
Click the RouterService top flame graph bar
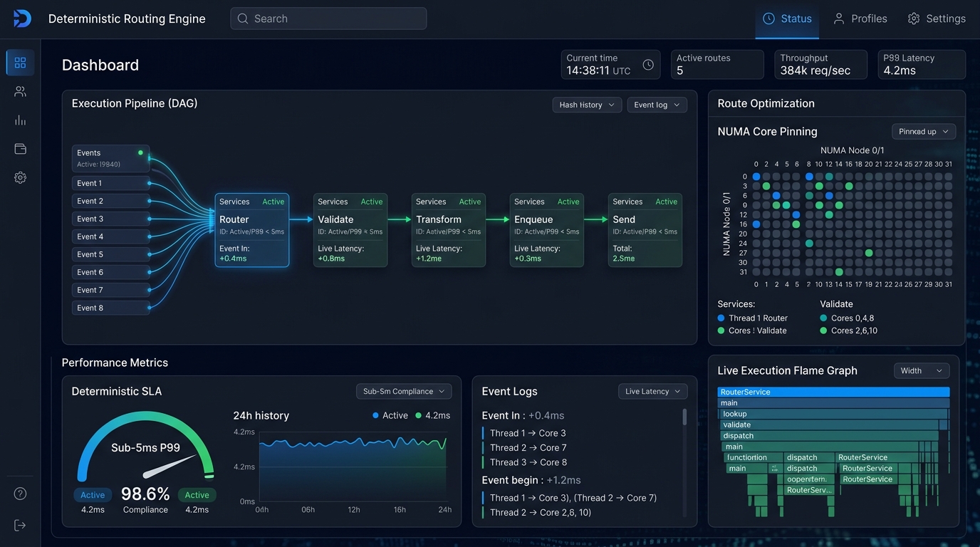point(833,392)
